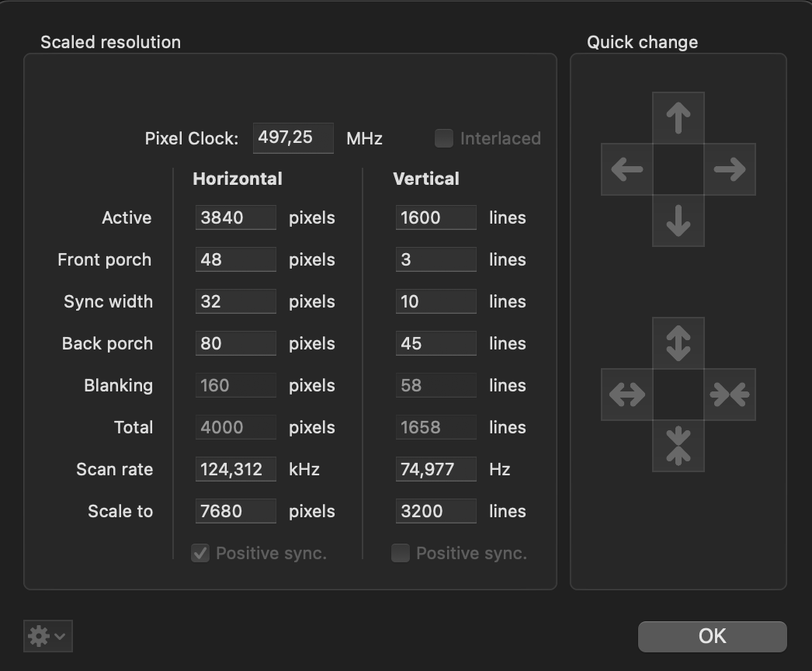The width and height of the screenshot is (812, 671).
Task: Toggle the Horizontal Positive sync checkbox
Action: [200, 554]
